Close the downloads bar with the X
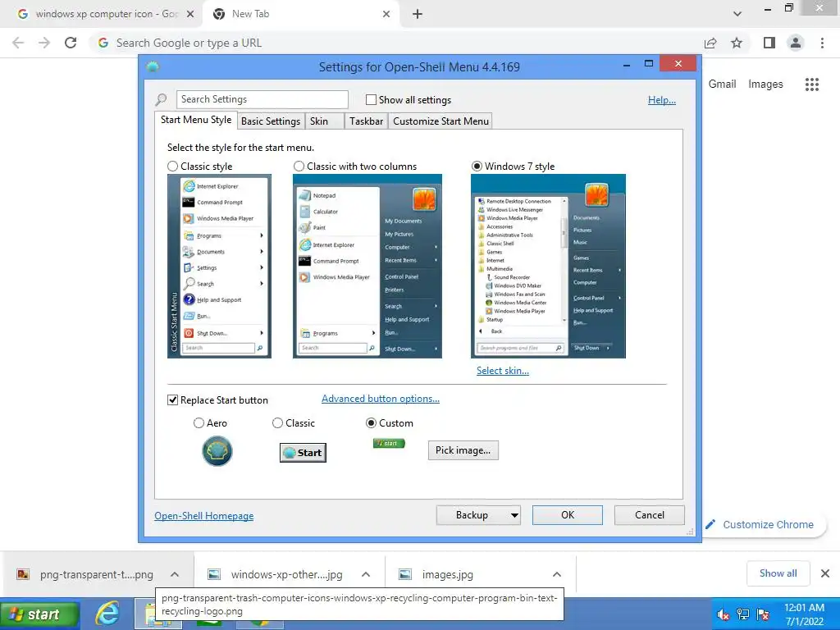 click(x=825, y=573)
